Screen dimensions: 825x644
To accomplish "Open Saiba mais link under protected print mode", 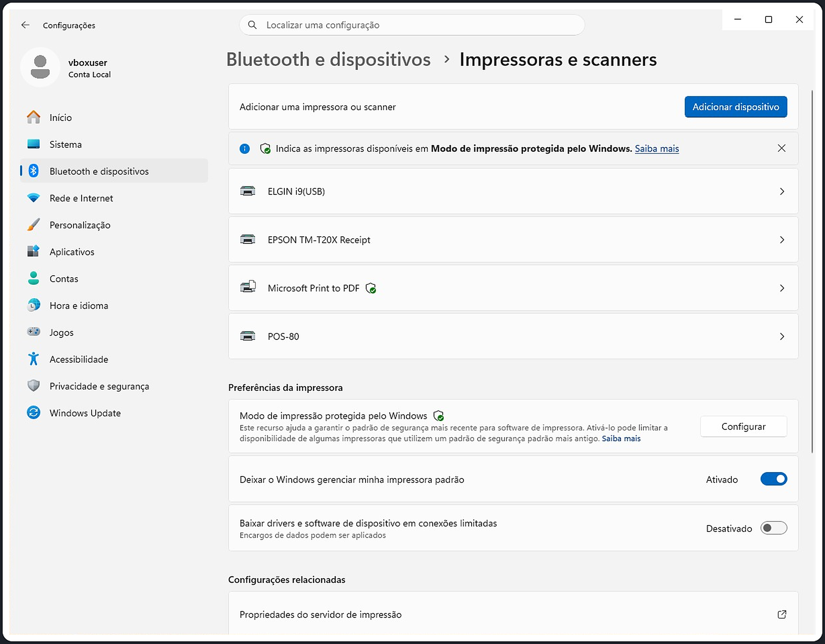I will [x=621, y=439].
